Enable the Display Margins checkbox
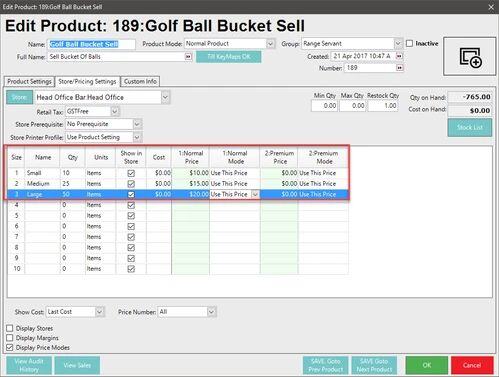Viewport: 499px width, 377px height. coord(10,338)
